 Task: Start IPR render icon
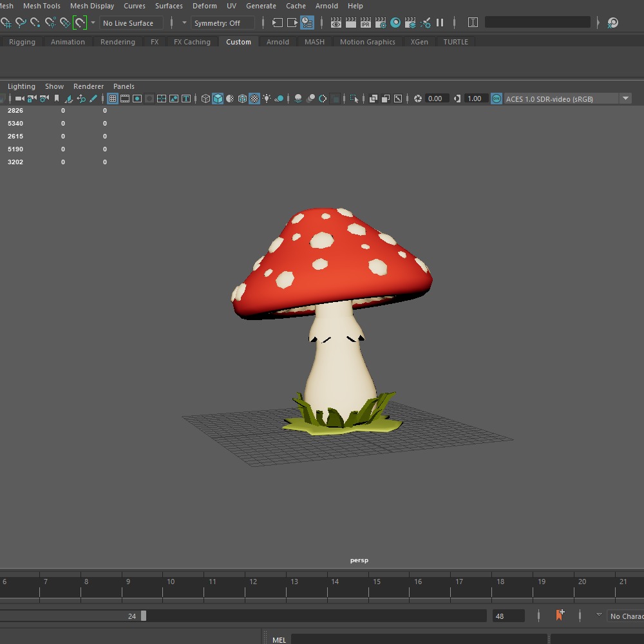(x=366, y=23)
